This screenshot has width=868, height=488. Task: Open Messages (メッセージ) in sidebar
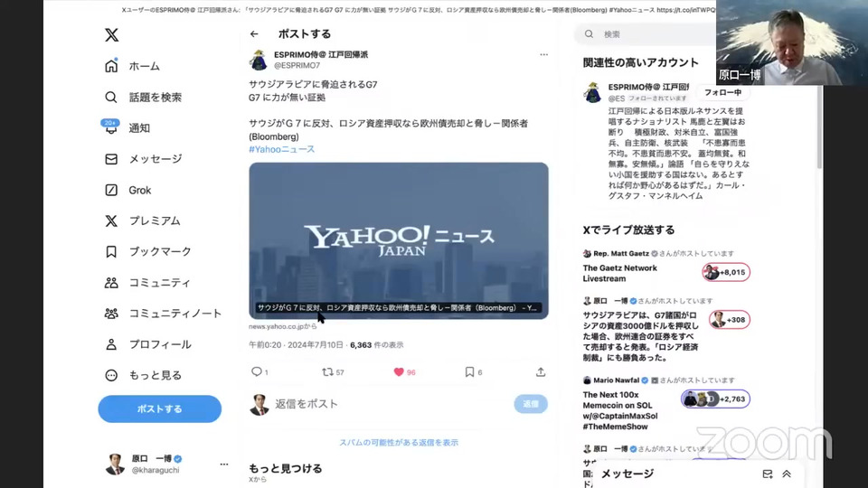(x=143, y=159)
